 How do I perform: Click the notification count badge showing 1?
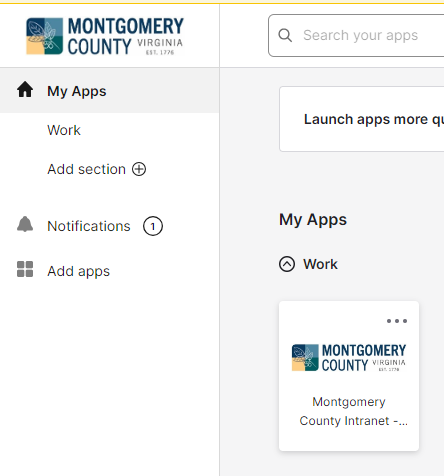click(x=153, y=226)
